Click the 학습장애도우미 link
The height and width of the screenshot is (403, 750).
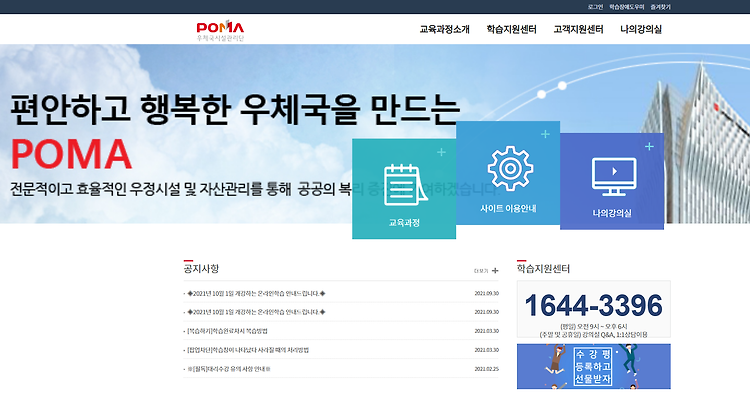(627, 7)
